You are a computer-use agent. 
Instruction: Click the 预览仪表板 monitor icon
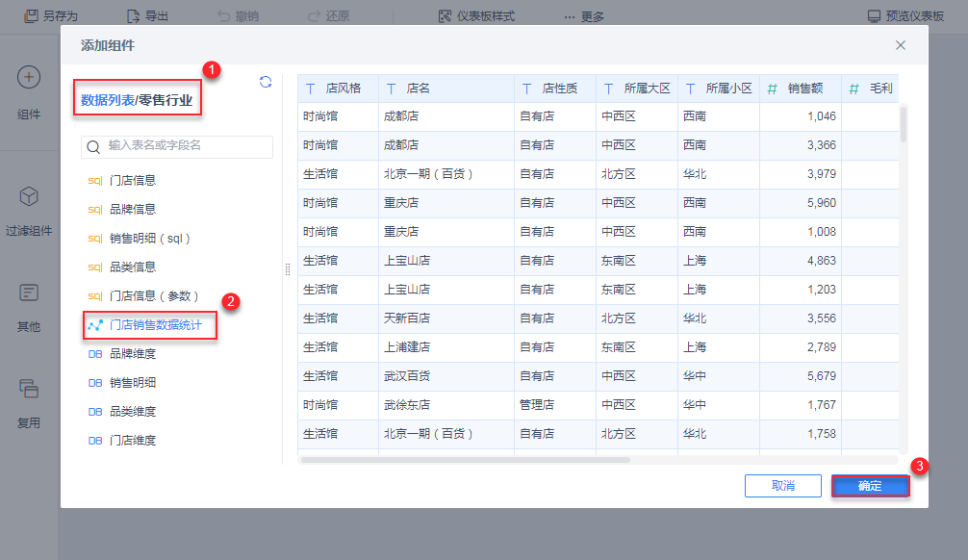pyautogui.click(x=874, y=16)
